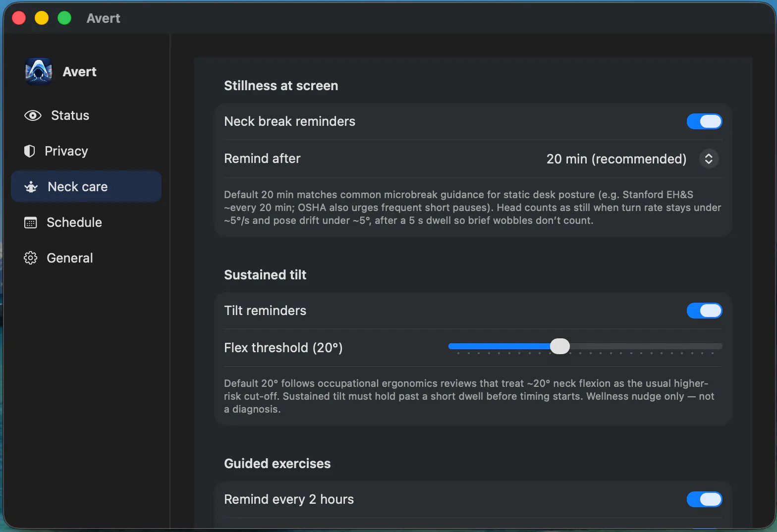The image size is (777, 532).
Task: Click the Flex threshold (20°) label
Action: coord(283,348)
